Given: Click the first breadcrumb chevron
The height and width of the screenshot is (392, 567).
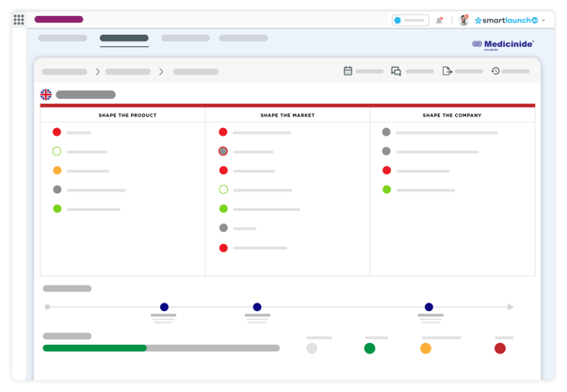Looking at the screenshot, I should [97, 72].
